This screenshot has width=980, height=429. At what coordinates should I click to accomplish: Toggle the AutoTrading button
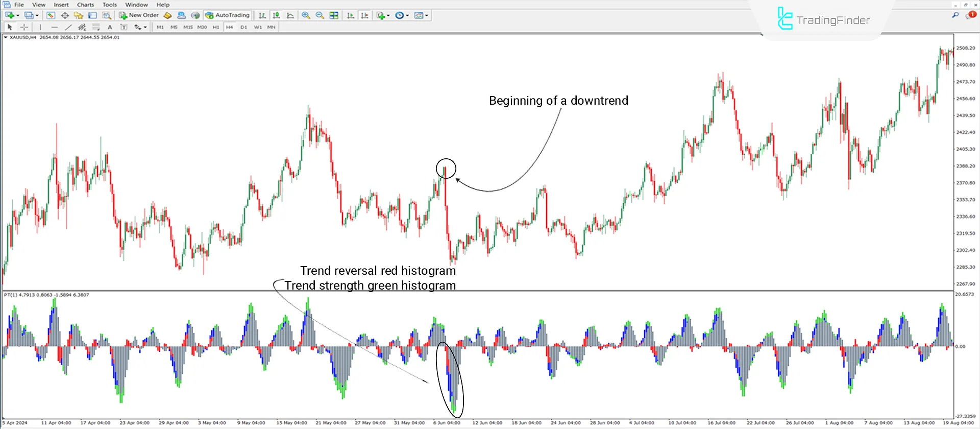(227, 15)
